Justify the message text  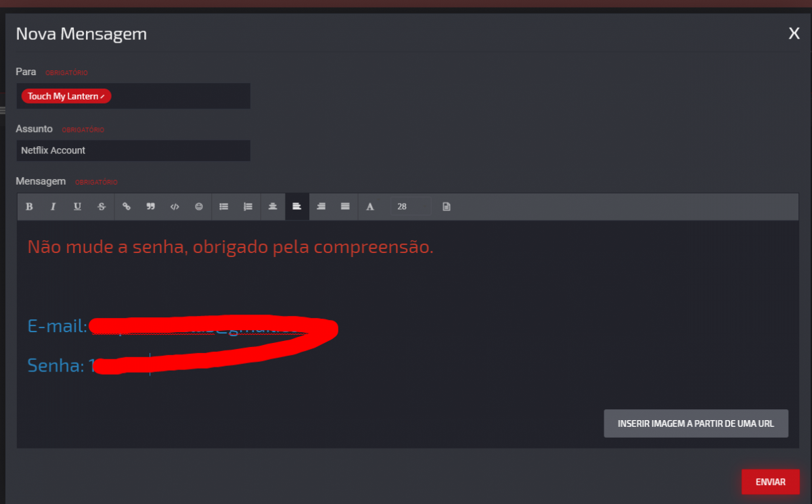tap(346, 206)
